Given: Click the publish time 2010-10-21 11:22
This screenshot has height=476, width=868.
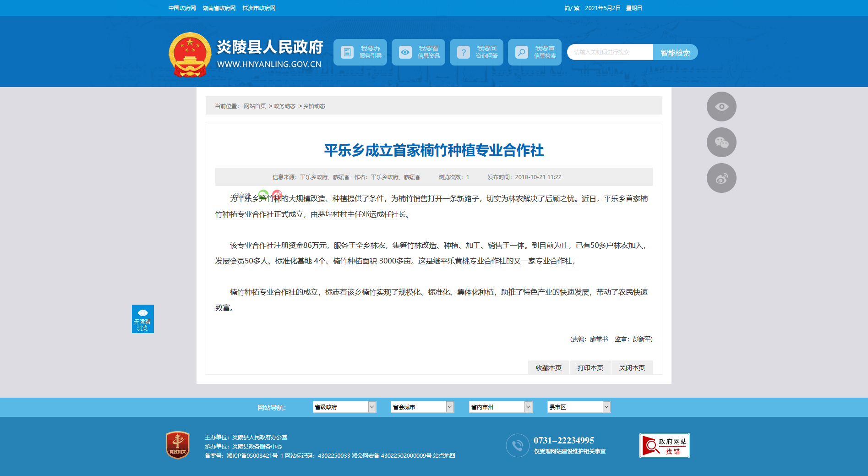Looking at the screenshot, I should [x=538, y=177].
